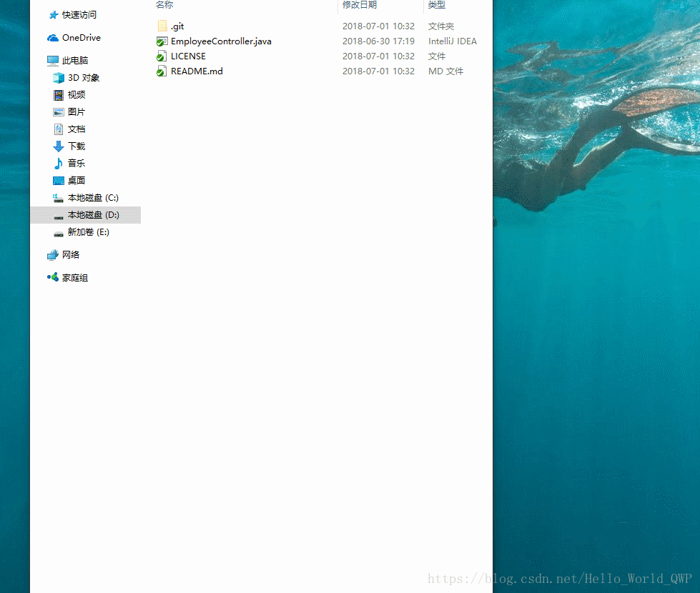Image resolution: width=700 pixels, height=593 pixels.
Task: Select 此电脑 in navigation pane
Action: 75,60
